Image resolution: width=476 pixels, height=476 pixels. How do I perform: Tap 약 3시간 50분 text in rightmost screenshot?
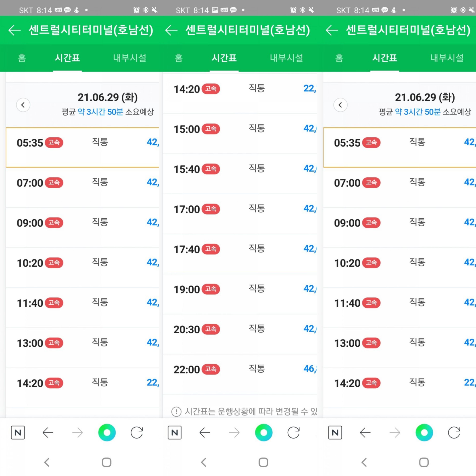click(x=418, y=112)
